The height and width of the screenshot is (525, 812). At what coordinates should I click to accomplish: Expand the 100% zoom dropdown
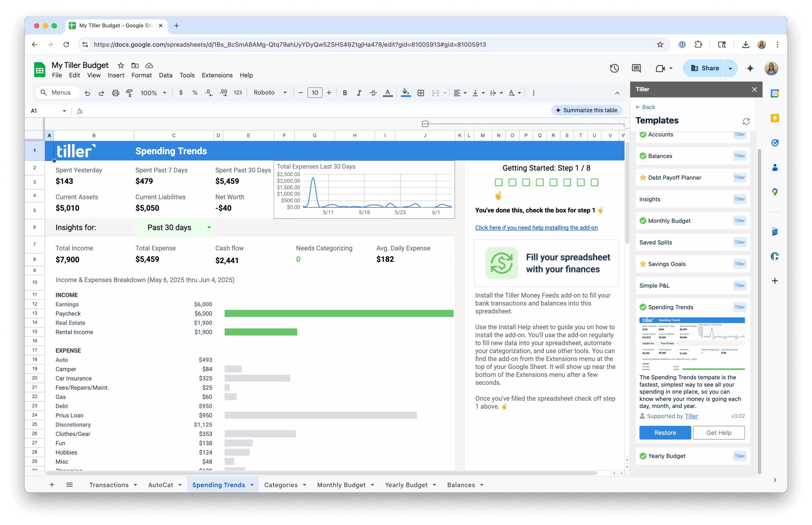click(153, 93)
